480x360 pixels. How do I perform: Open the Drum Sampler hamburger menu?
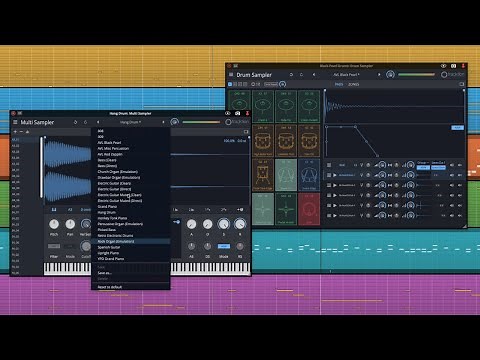point(231,75)
